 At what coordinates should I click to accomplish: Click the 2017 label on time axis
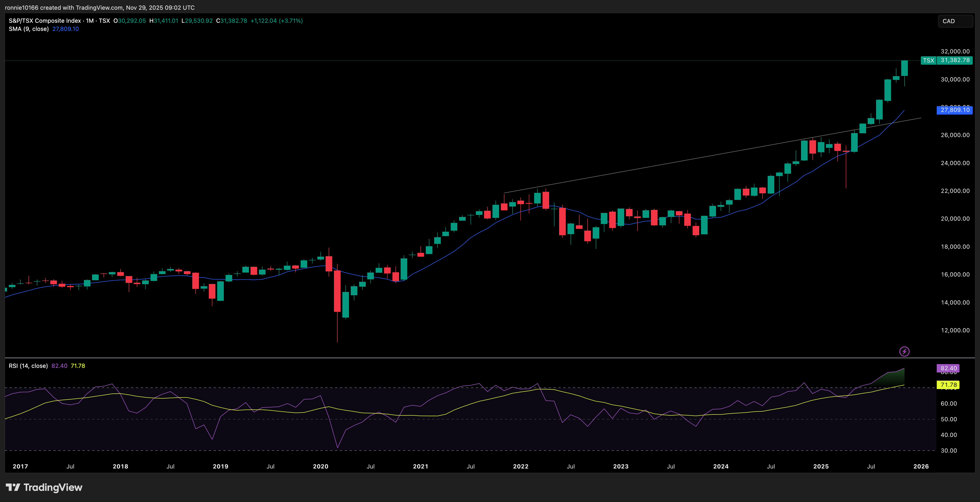click(x=20, y=466)
